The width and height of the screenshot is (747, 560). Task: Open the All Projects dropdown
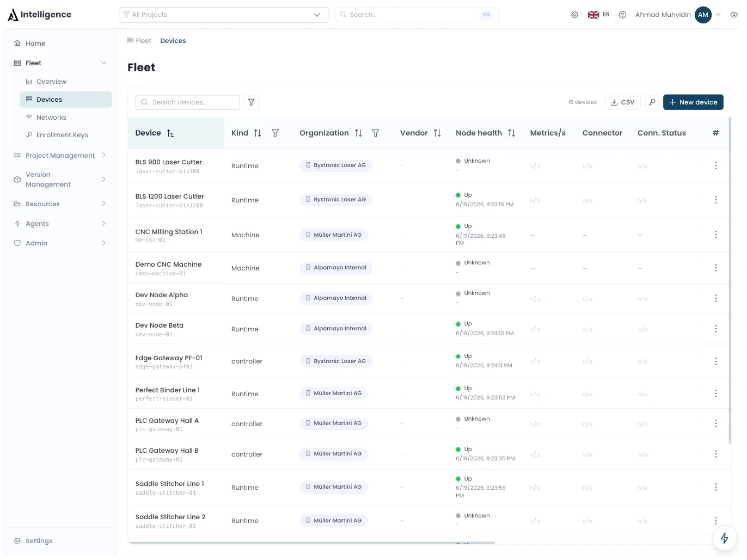point(224,15)
